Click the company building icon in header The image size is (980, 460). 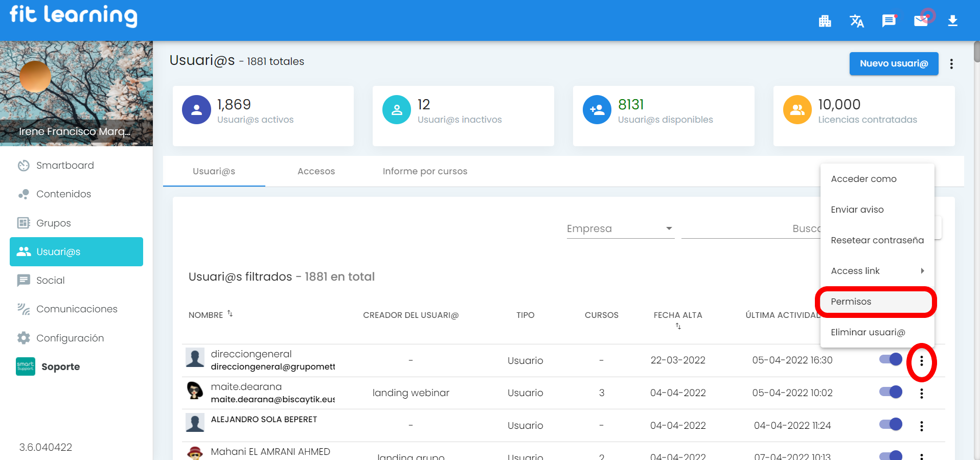click(x=825, y=21)
